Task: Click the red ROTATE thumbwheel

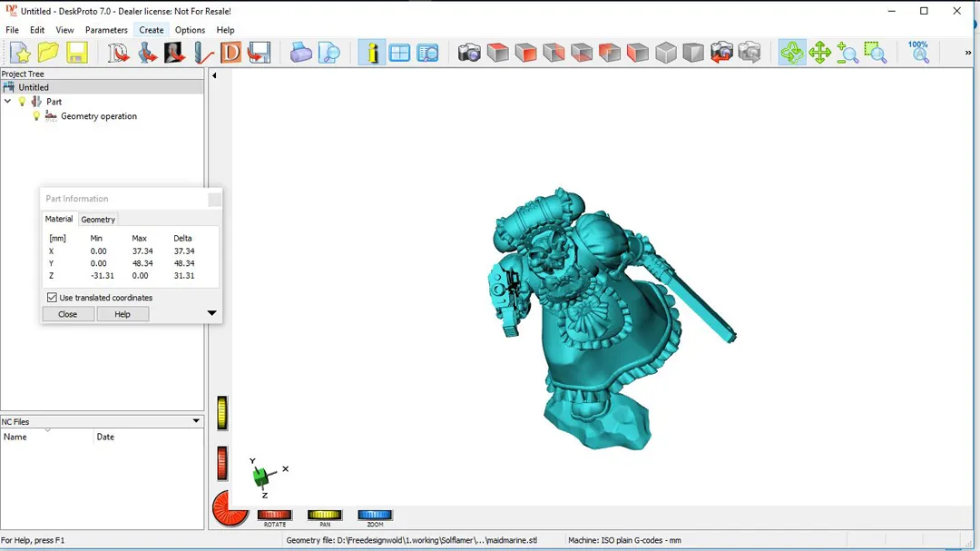Action: coord(274,515)
